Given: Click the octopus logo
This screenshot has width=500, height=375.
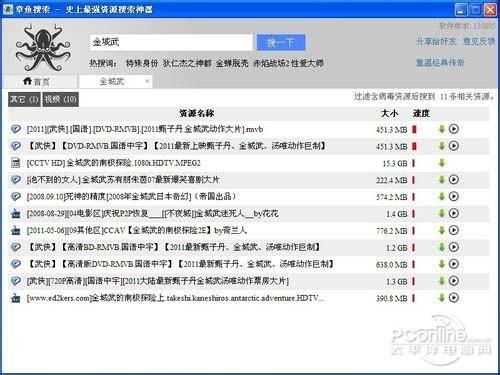Looking at the screenshot, I should tap(43, 47).
